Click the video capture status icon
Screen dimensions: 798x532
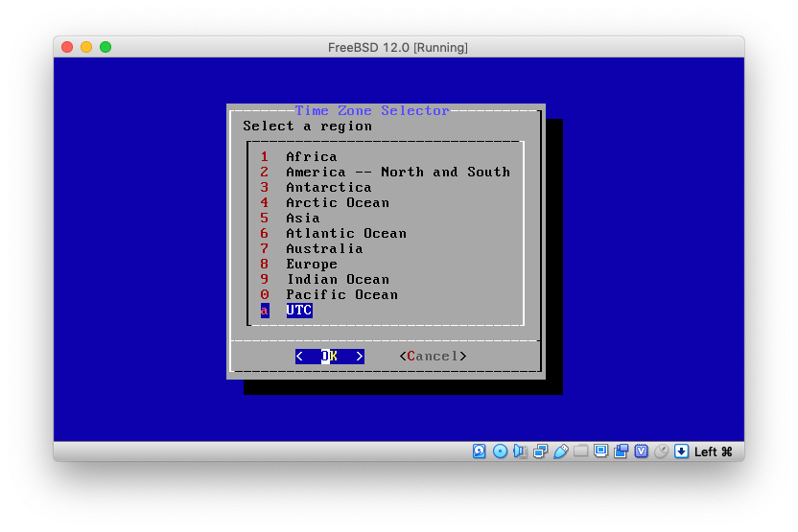coord(622,451)
